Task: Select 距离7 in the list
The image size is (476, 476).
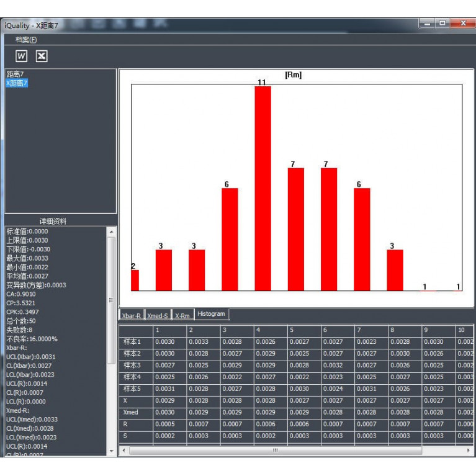Action: tap(15, 74)
